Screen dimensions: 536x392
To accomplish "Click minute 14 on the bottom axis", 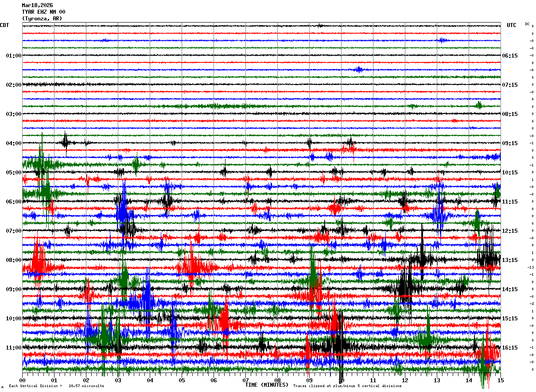I will pos(469,380).
